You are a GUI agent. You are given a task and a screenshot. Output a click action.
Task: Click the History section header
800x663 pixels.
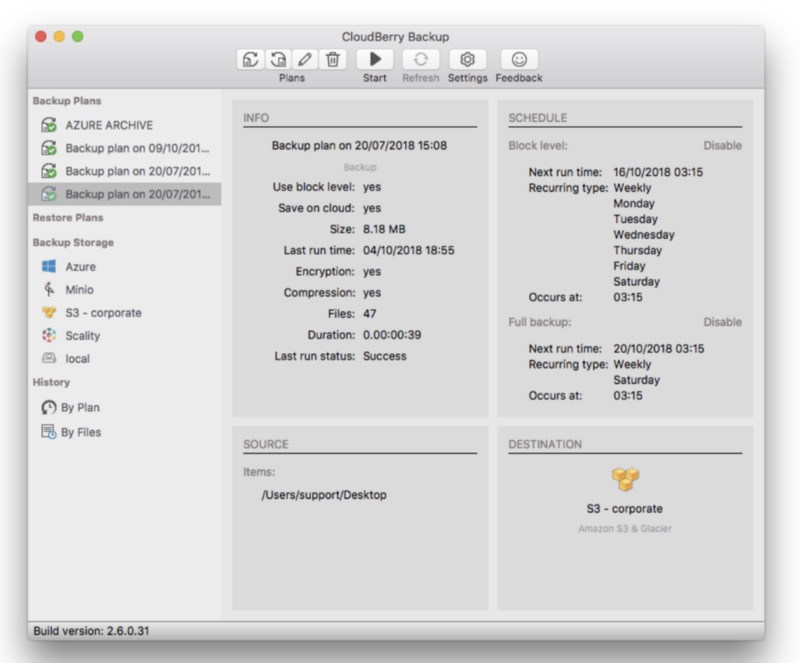click(51, 382)
